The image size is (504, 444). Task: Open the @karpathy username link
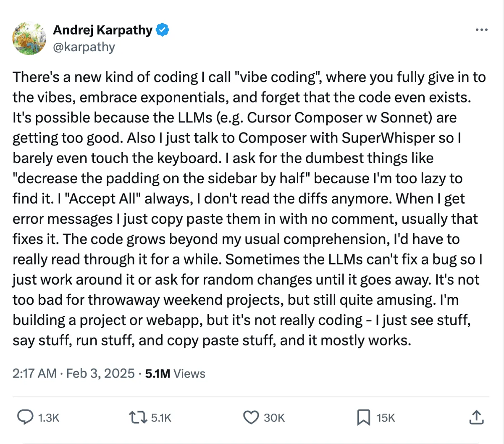point(84,47)
